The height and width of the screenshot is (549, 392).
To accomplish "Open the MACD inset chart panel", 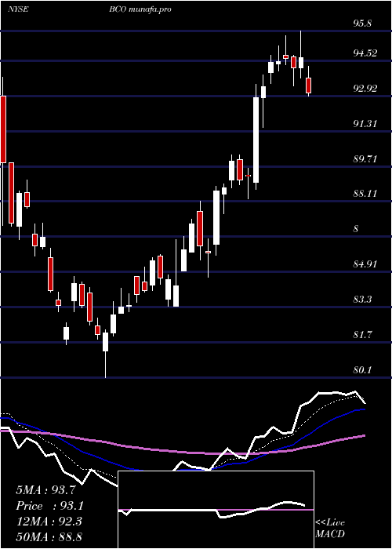I will (x=216, y=510).
